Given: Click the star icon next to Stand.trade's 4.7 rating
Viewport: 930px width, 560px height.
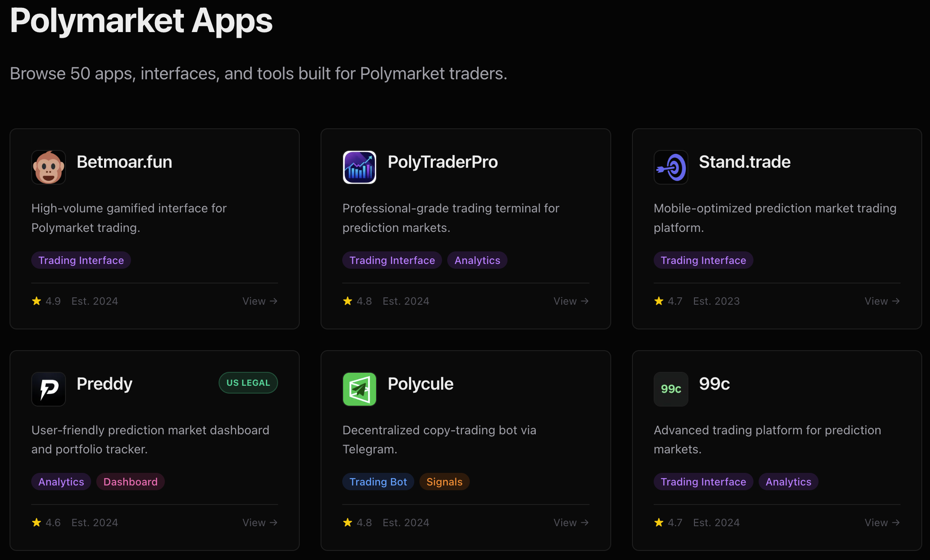Looking at the screenshot, I should click(658, 301).
